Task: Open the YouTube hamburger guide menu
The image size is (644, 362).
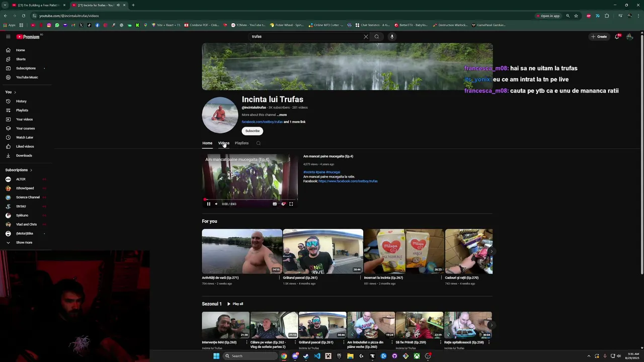Action: click(x=8, y=37)
